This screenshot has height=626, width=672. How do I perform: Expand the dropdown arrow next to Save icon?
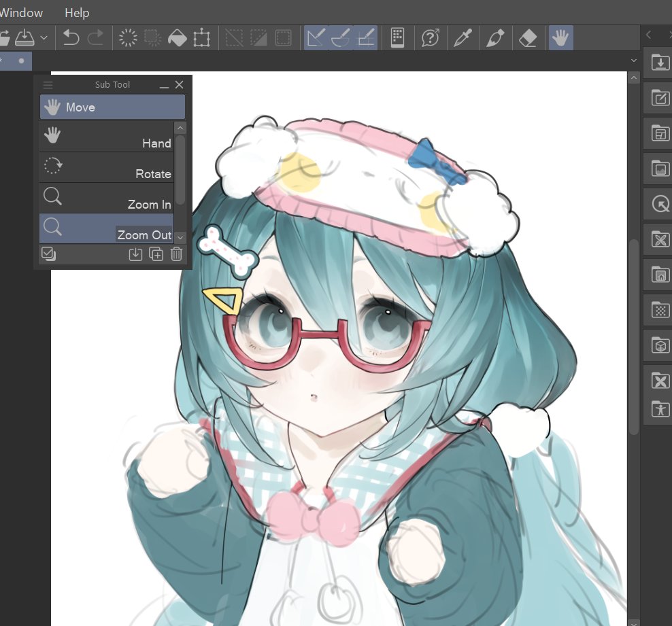tap(44, 37)
